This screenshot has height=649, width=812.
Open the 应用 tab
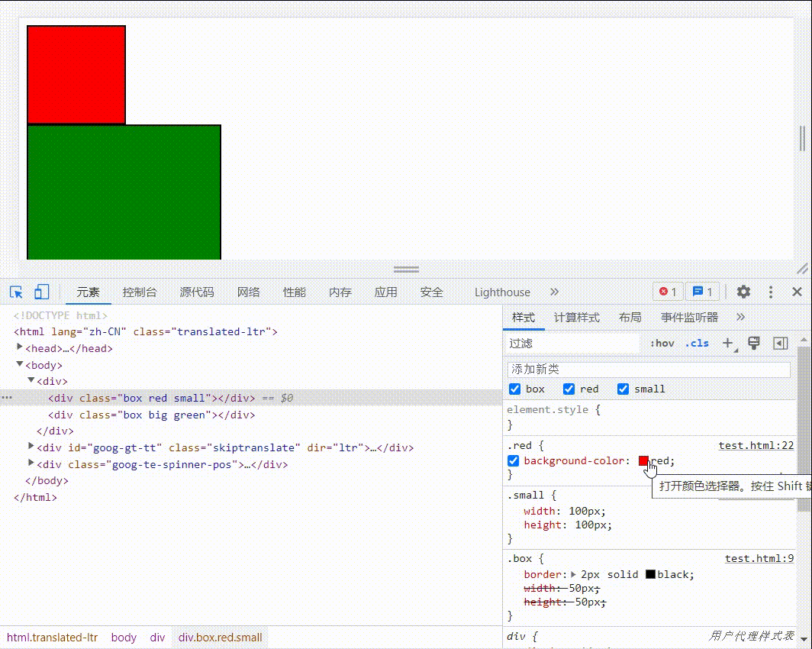(x=386, y=292)
